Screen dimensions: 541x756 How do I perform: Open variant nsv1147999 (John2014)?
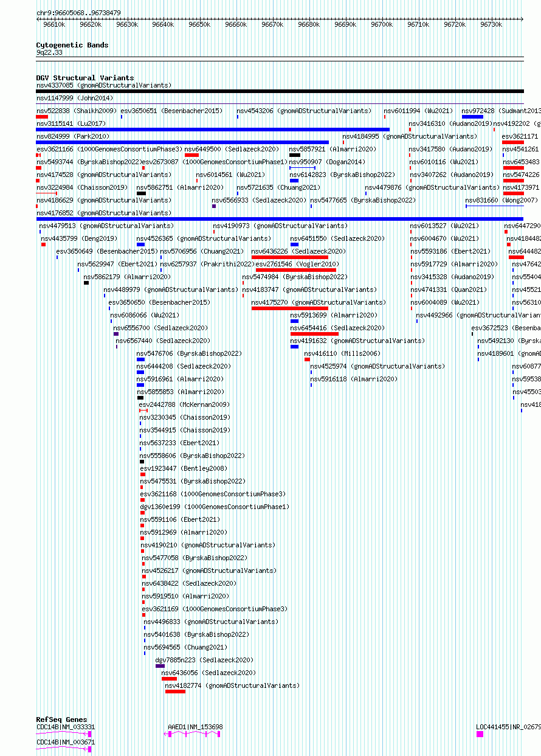pos(75,98)
